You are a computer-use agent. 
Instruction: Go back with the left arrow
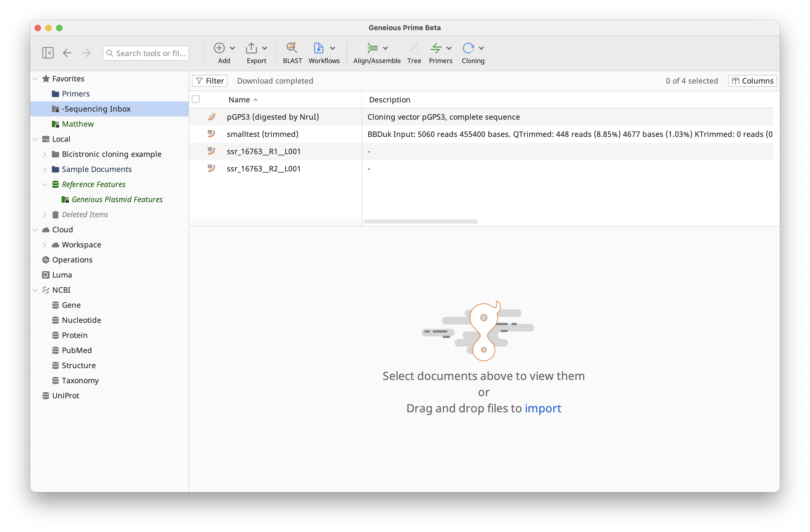(x=67, y=53)
